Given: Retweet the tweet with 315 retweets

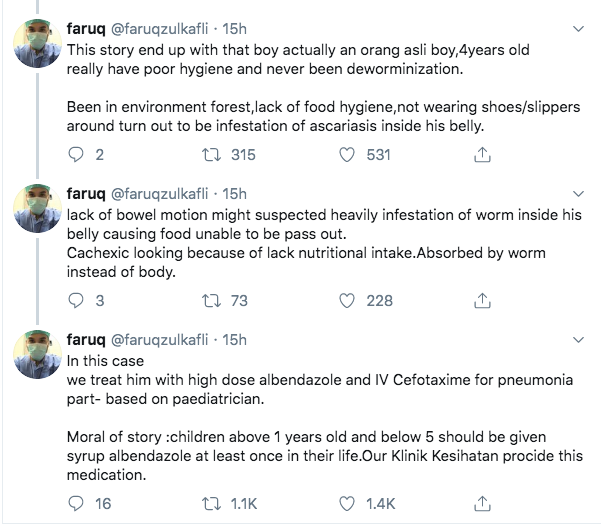Looking at the screenshot, I should click(211, 155).
